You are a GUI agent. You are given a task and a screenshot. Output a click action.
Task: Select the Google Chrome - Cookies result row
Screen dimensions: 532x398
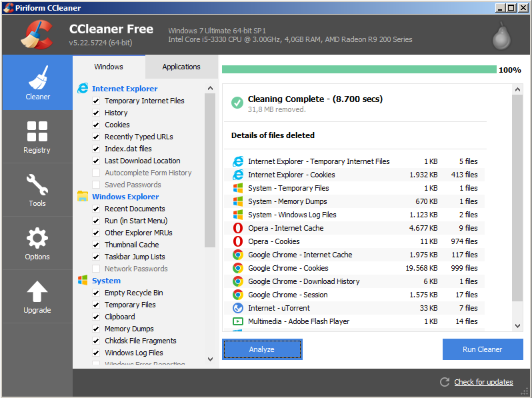[354, 268]
